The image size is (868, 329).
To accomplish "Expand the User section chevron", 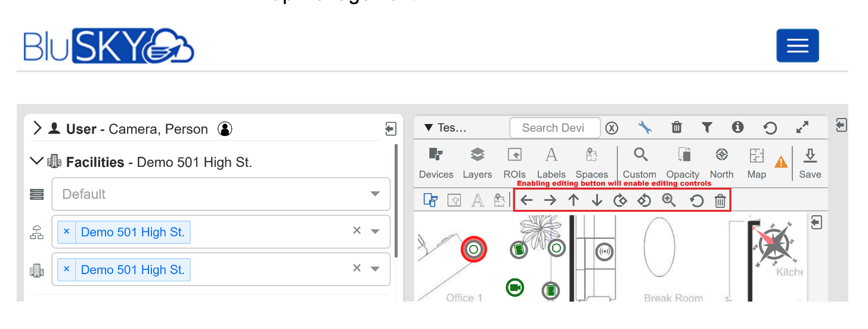I will (x=38, y=128).
